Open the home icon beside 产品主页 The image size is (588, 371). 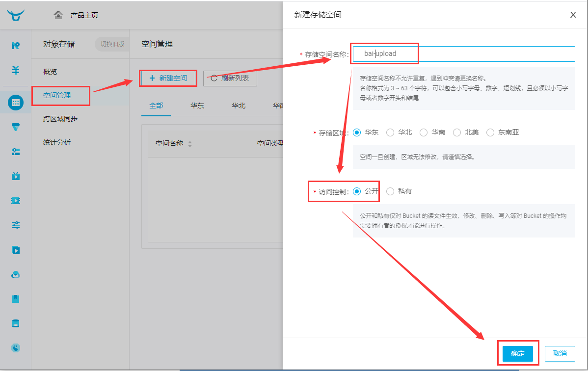(x=58, y=15)
